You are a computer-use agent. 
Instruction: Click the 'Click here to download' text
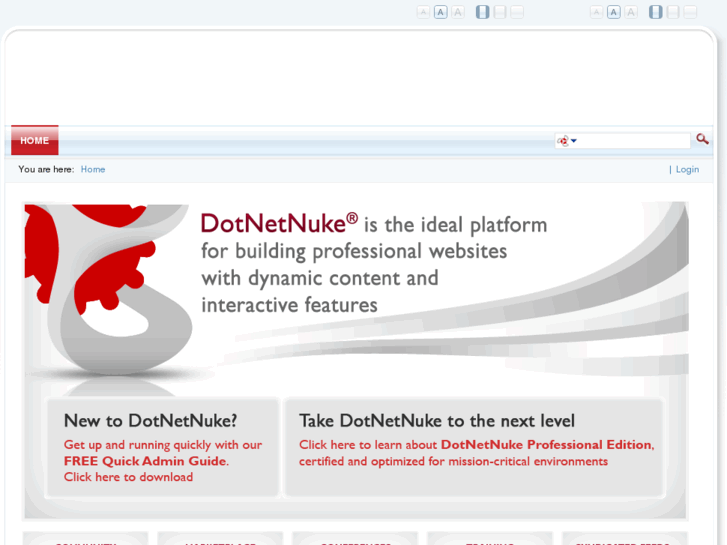pos(128,477)
